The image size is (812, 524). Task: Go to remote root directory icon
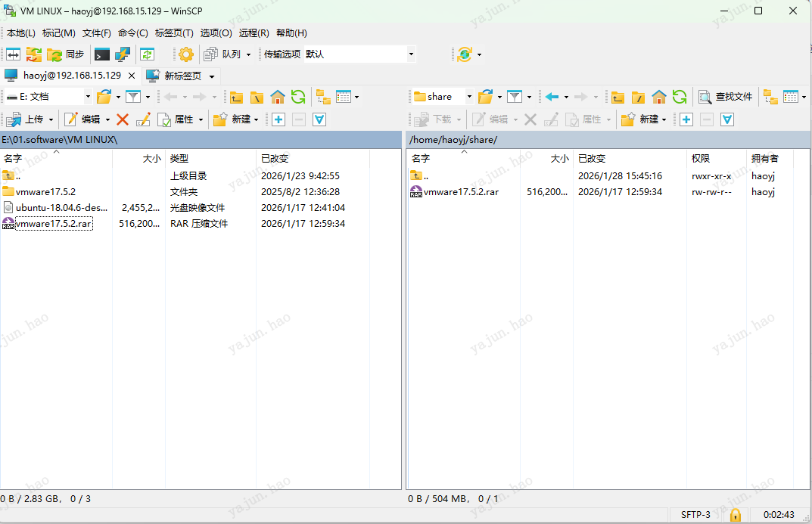point(638,97)
